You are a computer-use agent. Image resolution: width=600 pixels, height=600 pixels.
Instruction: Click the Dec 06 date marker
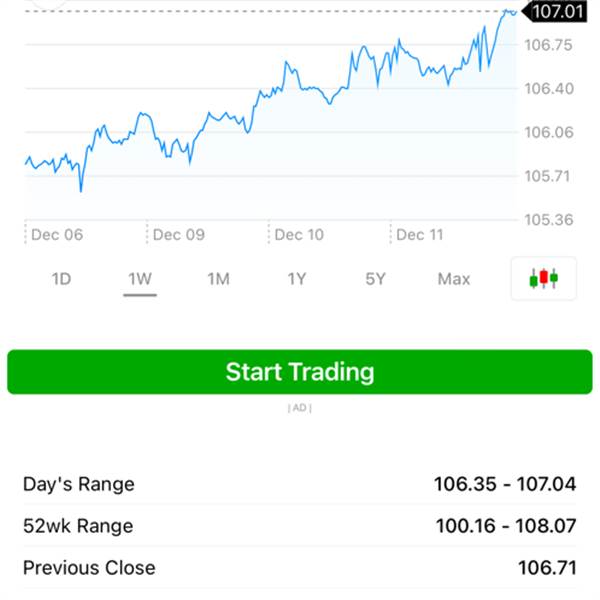[57, 235]
